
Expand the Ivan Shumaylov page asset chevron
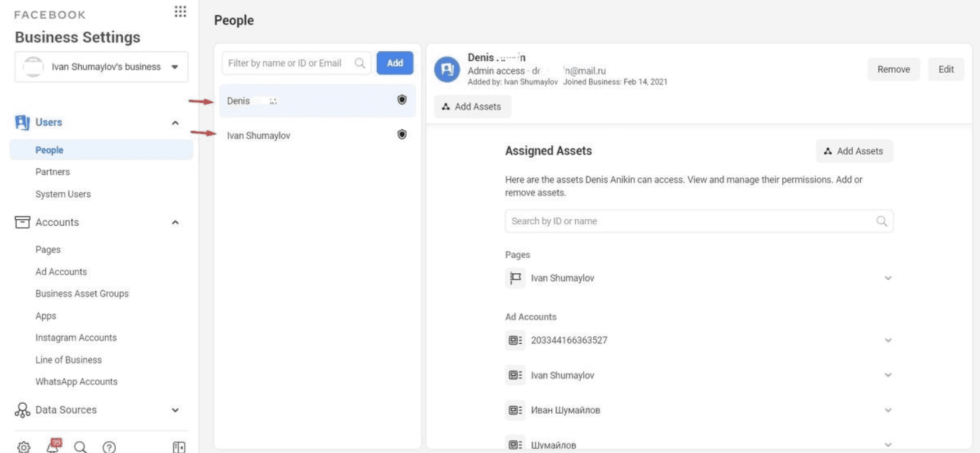[x=887, y=278]
